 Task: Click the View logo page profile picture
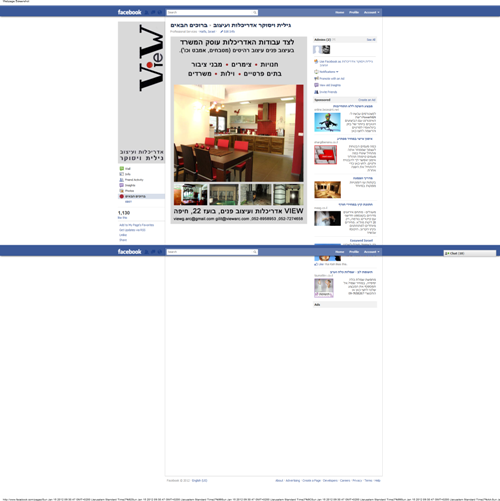141,92
